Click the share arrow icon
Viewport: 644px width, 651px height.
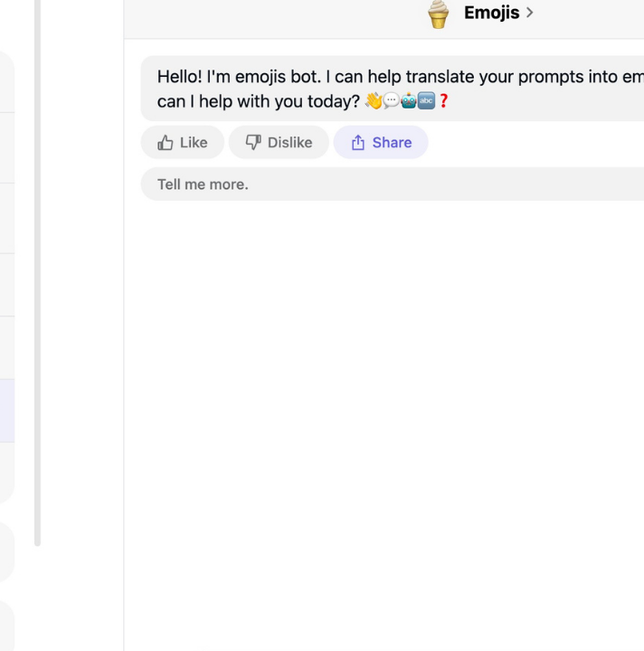tap(358, 143)
